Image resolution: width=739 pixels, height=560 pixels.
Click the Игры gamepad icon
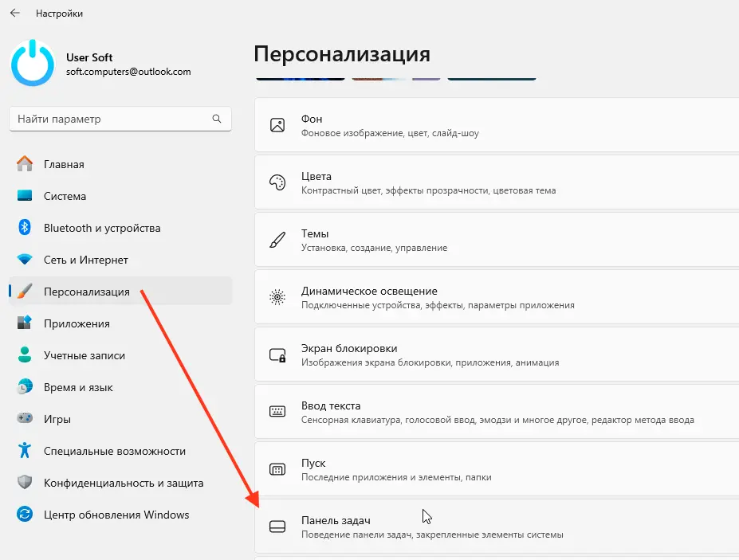tap(25, 418)
